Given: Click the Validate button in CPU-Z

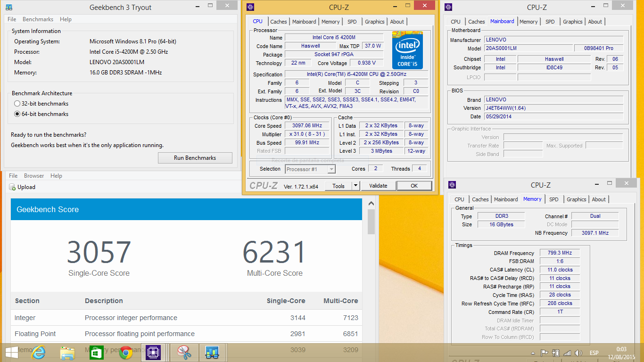Looking at the screenshot, I should tap(378, 186).
